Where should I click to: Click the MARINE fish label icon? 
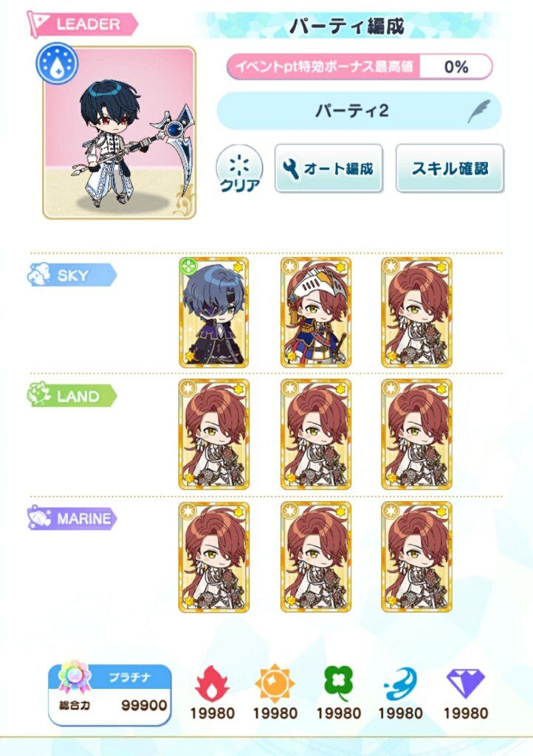point(39,518)
